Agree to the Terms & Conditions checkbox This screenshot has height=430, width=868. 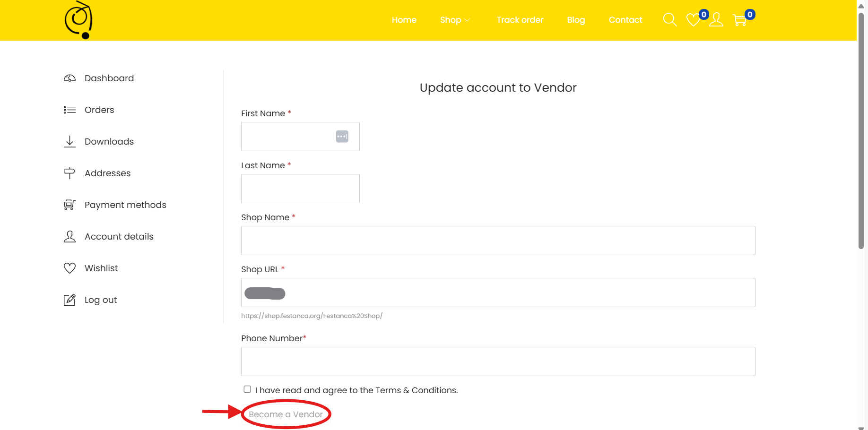tap(247, 389)
